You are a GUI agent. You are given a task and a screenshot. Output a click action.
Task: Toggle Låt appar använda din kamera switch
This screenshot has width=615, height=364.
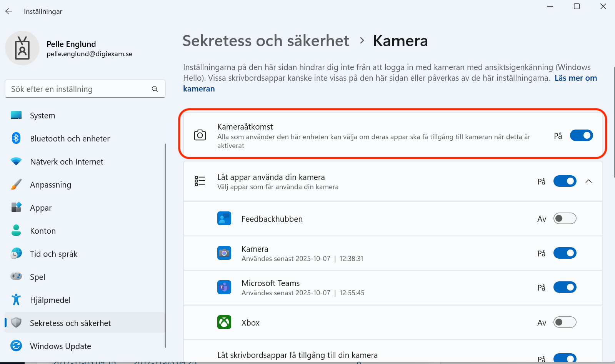coord(565,181)
